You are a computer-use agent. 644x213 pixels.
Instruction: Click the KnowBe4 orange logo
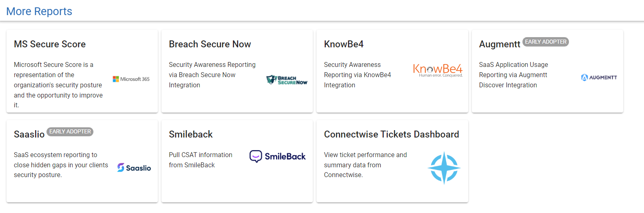[x=438, y=70]
